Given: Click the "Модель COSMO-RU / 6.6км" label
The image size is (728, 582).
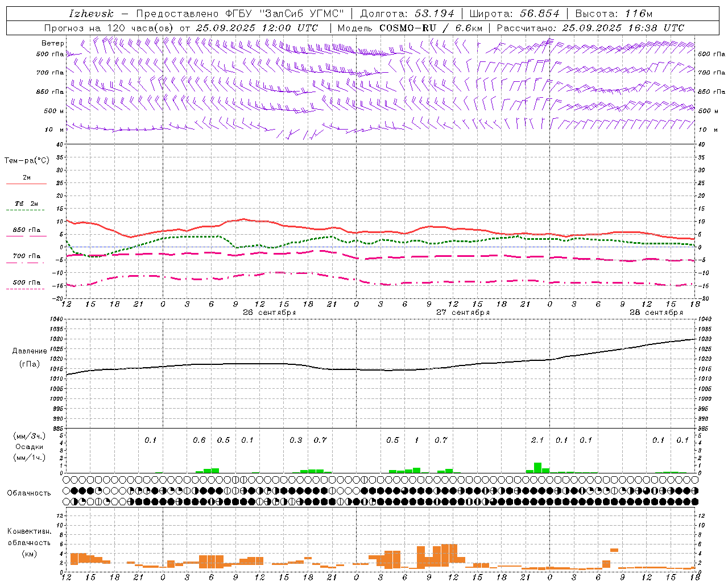Looking at the screenshot, I should click(410, 28).
